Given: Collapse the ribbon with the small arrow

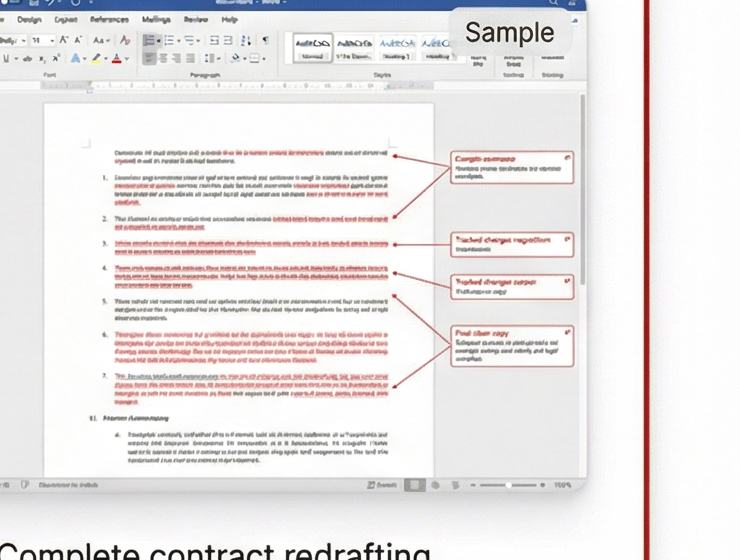Looking at the screenshot, I should pos(575,20).
